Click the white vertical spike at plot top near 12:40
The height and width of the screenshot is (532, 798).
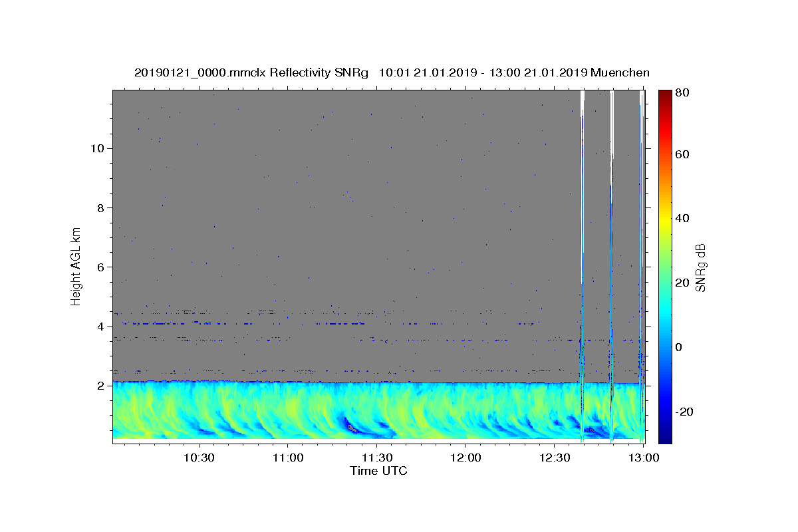tap(583, 102)
